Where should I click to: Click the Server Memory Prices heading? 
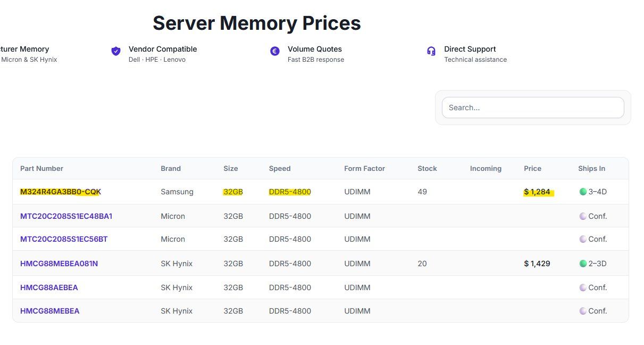[x=257, y=23]
